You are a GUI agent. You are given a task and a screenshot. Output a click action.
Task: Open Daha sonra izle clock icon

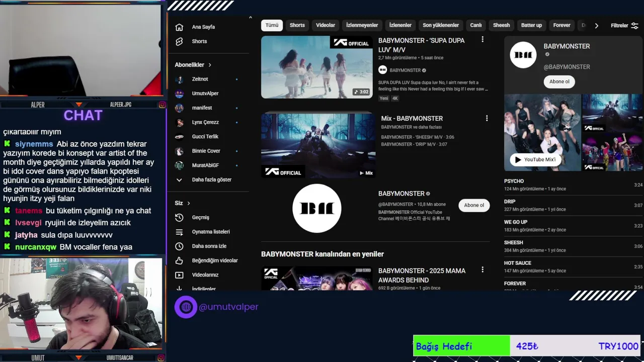tap(179, 246)
